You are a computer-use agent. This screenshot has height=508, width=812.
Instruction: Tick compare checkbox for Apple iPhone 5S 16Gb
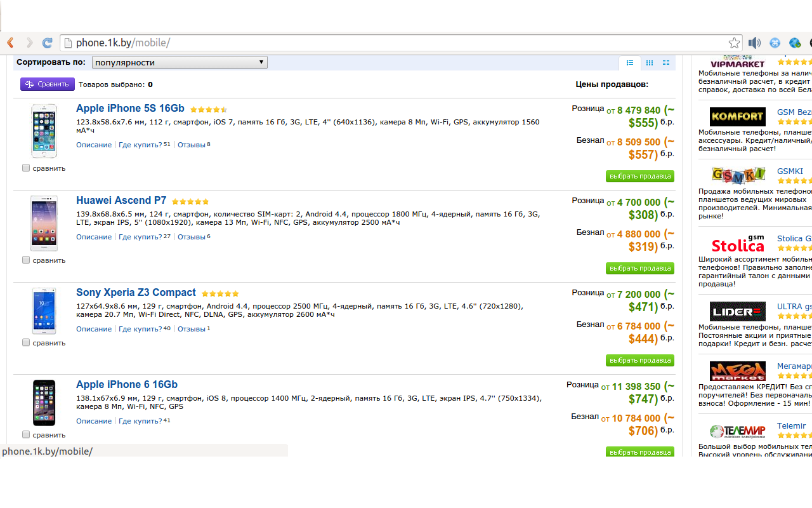point(26,168)
